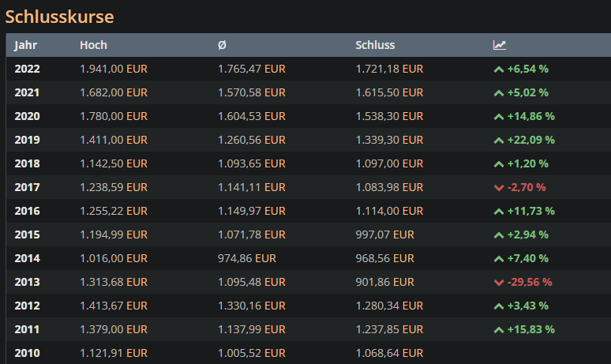Click the chart trend icon in the header

pos(499,45)
